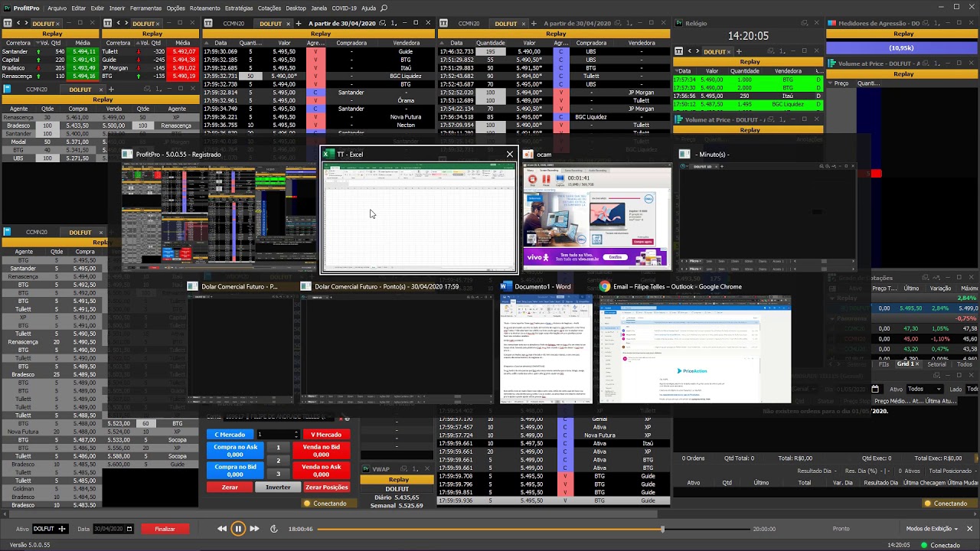Viewport: 980px width, 551px height.
Task: Close the TT - Excel window thumbnail
Action: 510,155
